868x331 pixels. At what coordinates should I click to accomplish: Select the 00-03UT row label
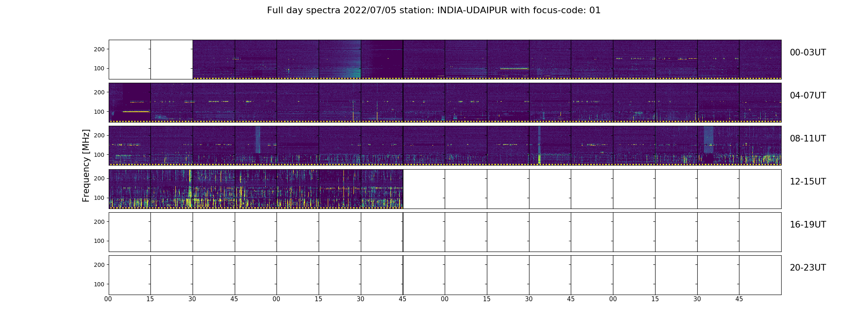click(808, 53)
